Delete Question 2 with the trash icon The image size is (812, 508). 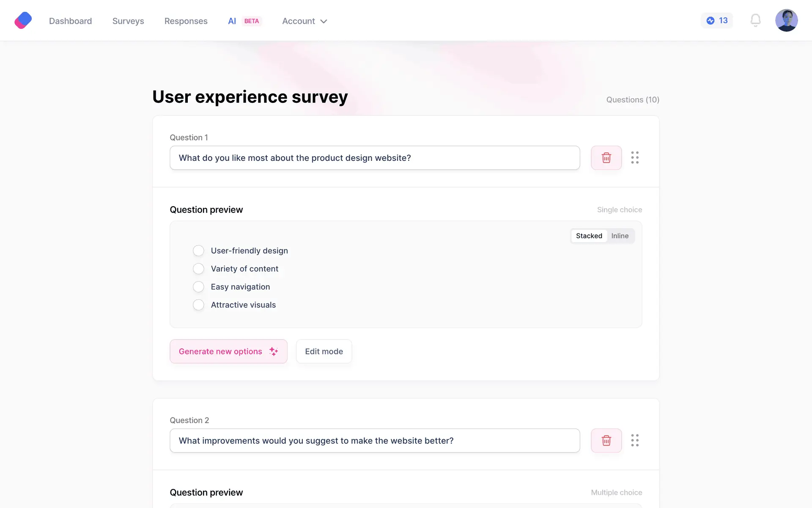click(606, 441)
